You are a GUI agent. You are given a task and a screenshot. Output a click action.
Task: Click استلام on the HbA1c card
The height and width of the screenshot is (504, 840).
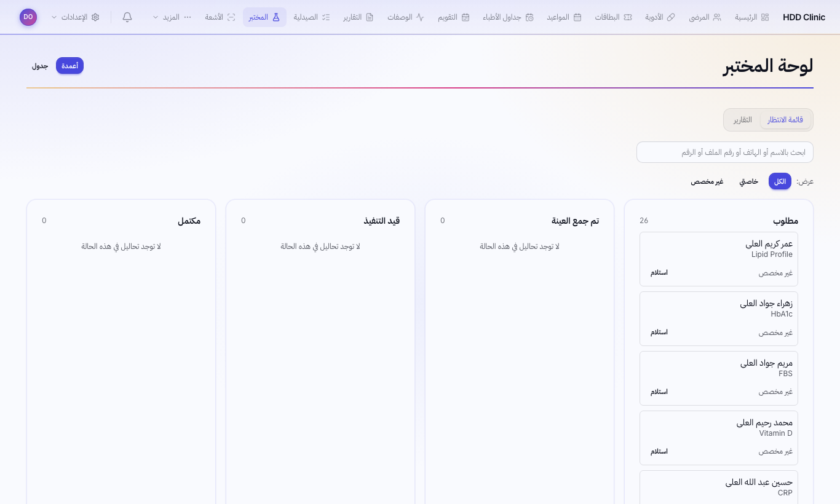click(659, 332)
